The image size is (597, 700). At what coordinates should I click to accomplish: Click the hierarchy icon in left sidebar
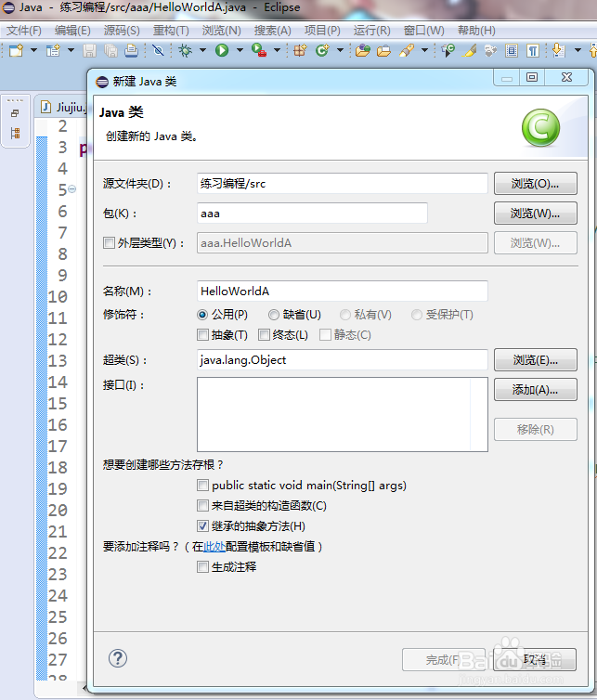[x=15, y=133]
